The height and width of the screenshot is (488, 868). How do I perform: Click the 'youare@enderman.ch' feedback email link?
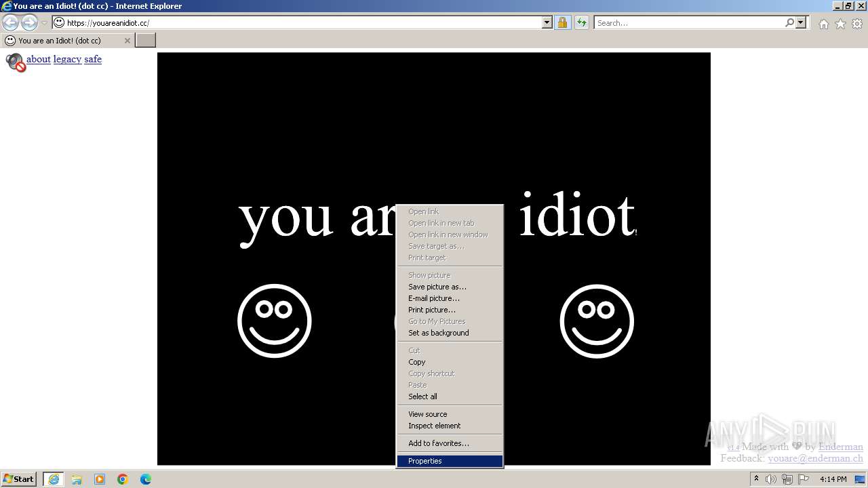point(815,458)
